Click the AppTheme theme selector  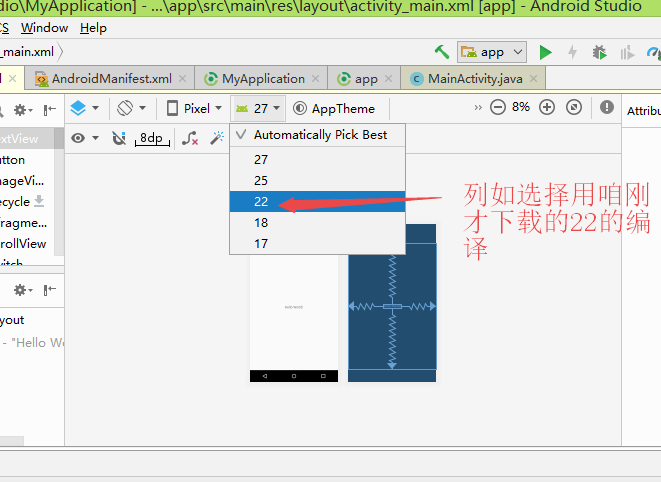334,108
